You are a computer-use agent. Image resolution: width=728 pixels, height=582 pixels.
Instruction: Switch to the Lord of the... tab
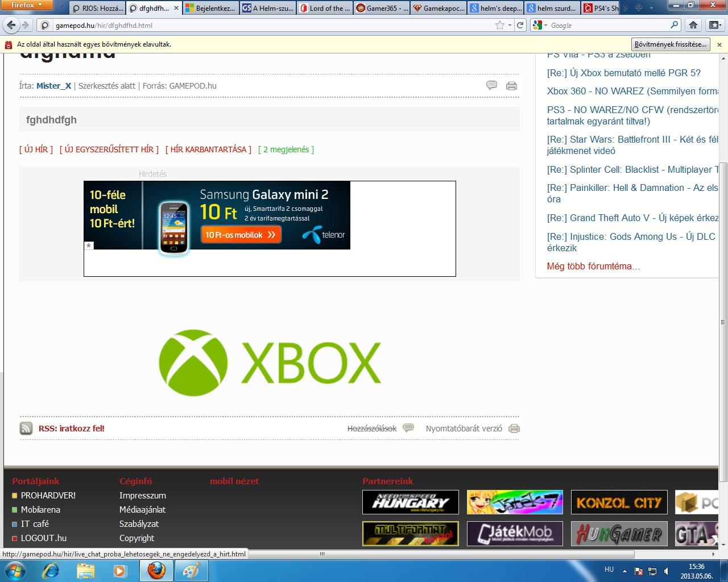[326, 8]
